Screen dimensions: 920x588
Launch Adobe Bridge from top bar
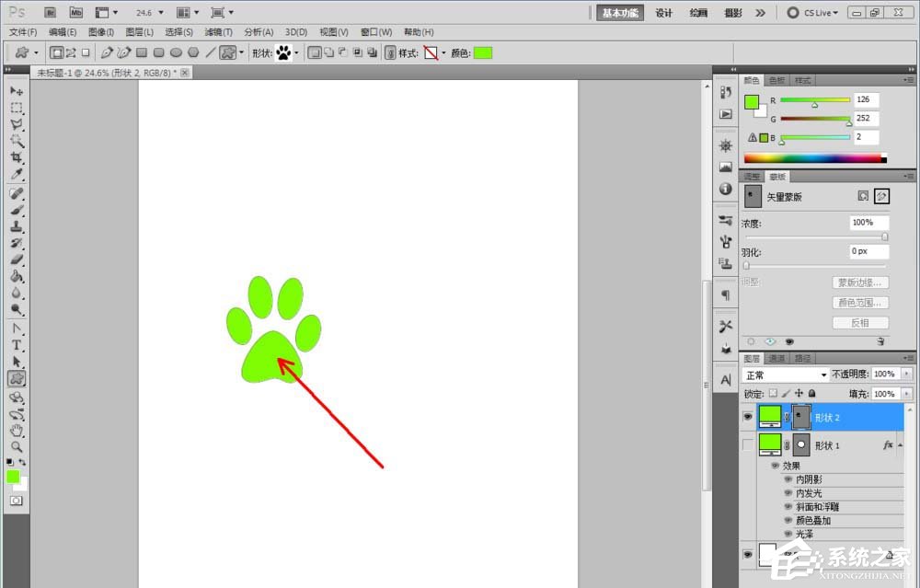point(51,12)
